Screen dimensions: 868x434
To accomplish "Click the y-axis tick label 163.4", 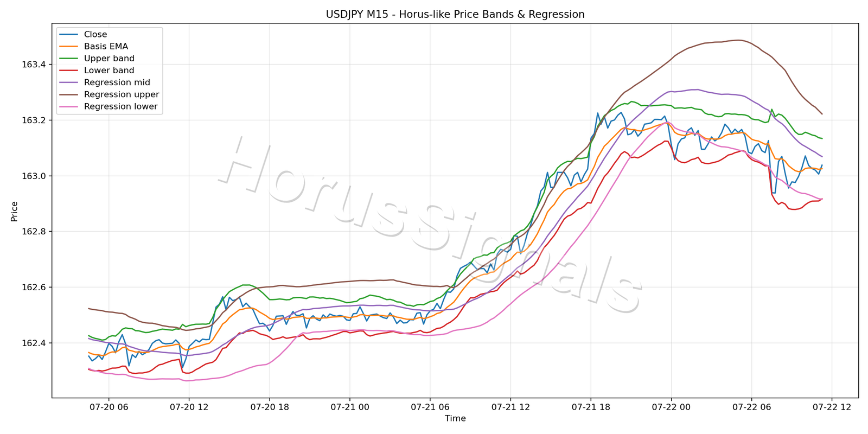I will click(x=35, y=65).
